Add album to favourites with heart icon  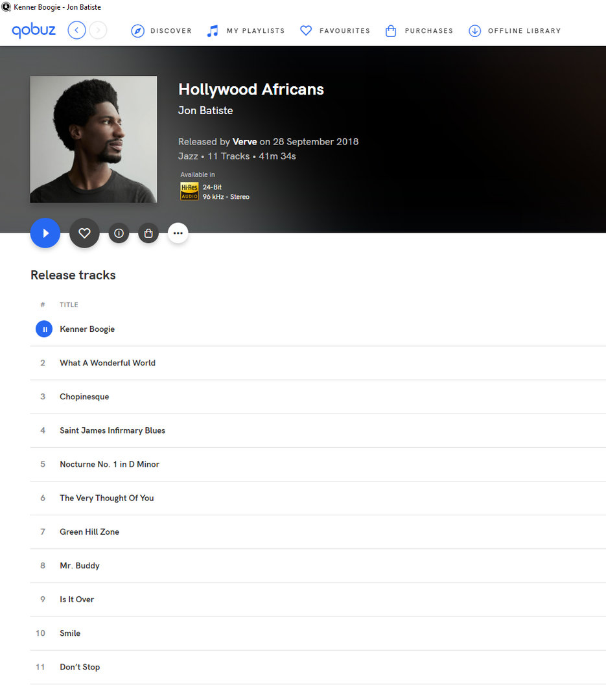84,233
